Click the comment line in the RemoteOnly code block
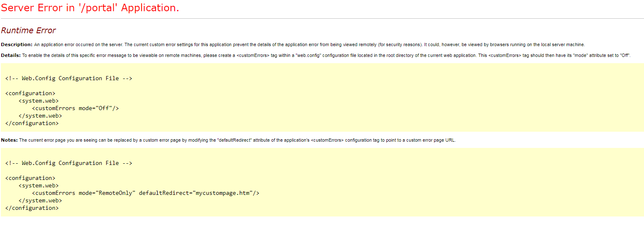The image size is (644, 236). click(x=69, y=163)
